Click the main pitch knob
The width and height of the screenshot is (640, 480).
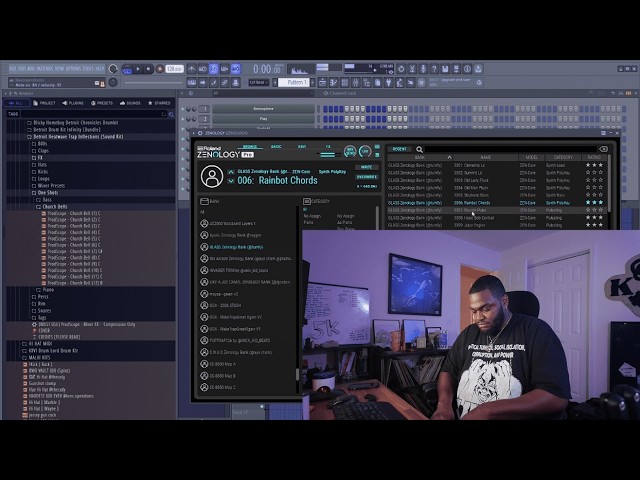pos(113,82)
